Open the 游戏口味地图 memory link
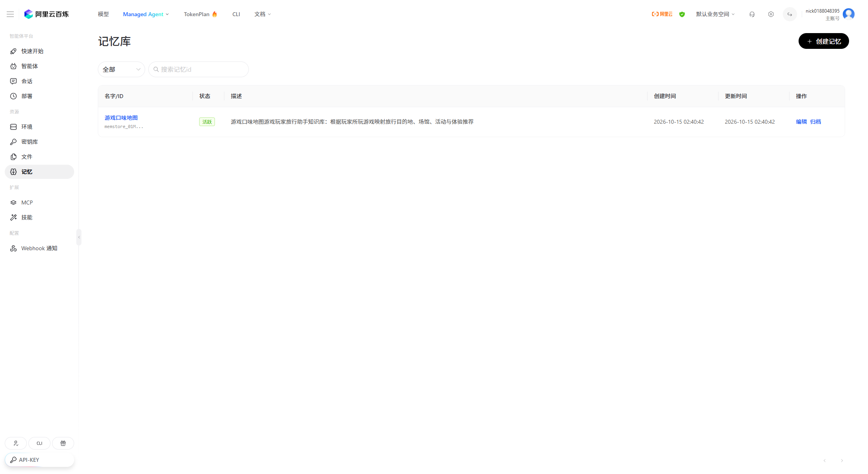Image resolution: width=868 pixels, height=474 pixels. pos(121,118)
